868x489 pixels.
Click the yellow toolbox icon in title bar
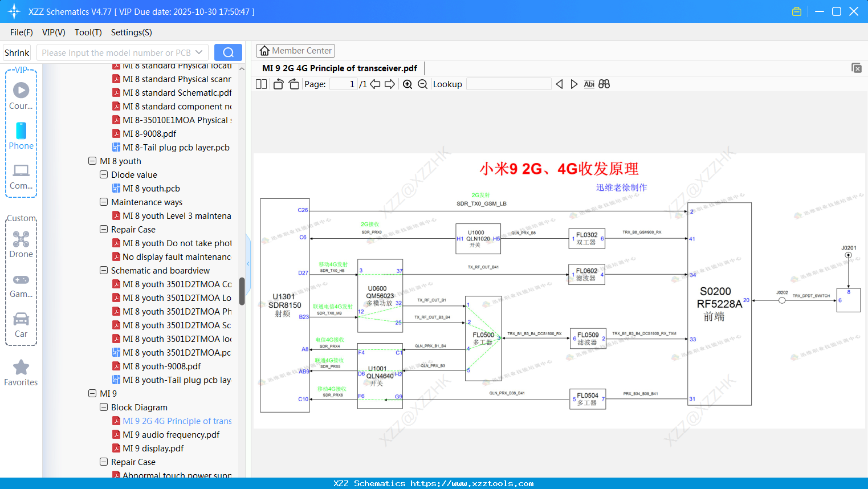[796, 11]
